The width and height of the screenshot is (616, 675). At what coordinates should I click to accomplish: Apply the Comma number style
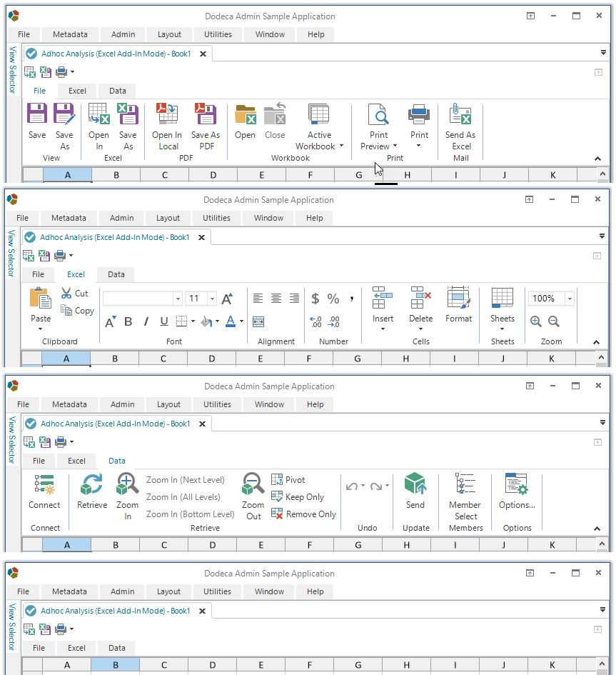pos(352,299)
